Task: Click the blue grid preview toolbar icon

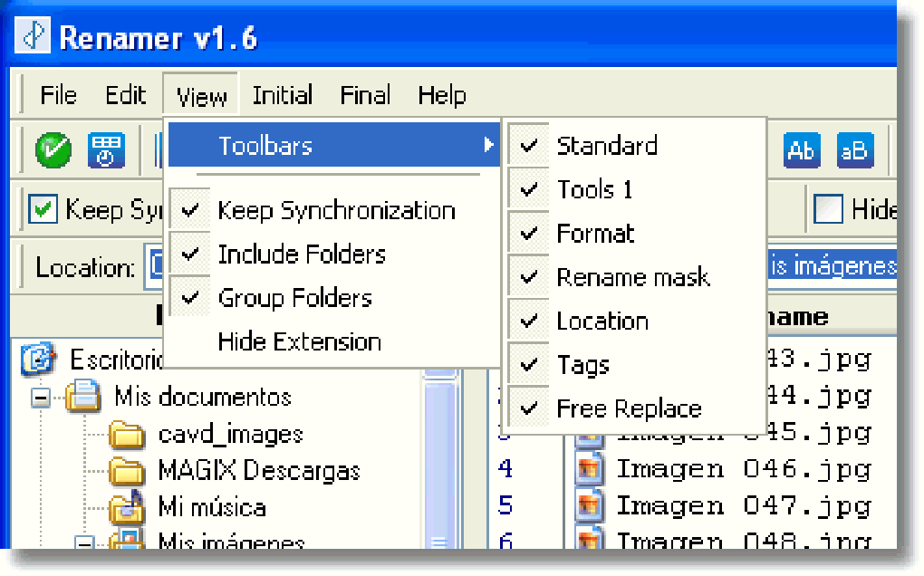Action: (107, 149)
